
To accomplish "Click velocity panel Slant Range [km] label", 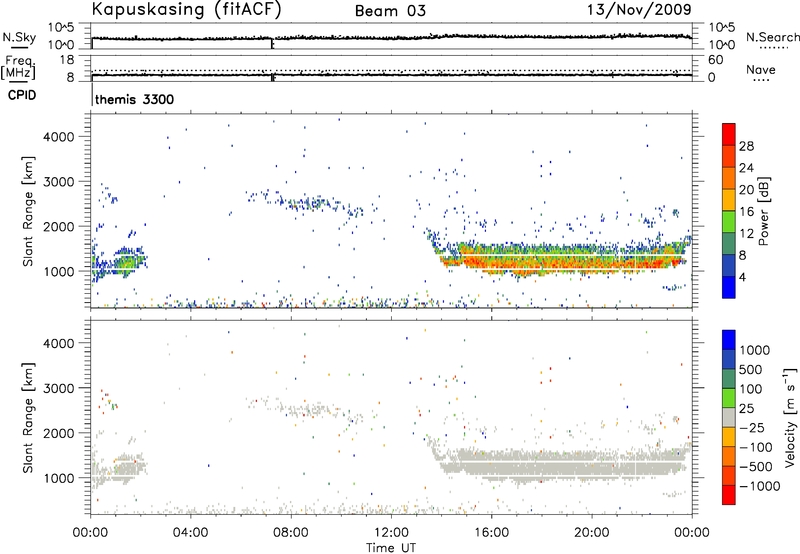I will pos(28,418).
